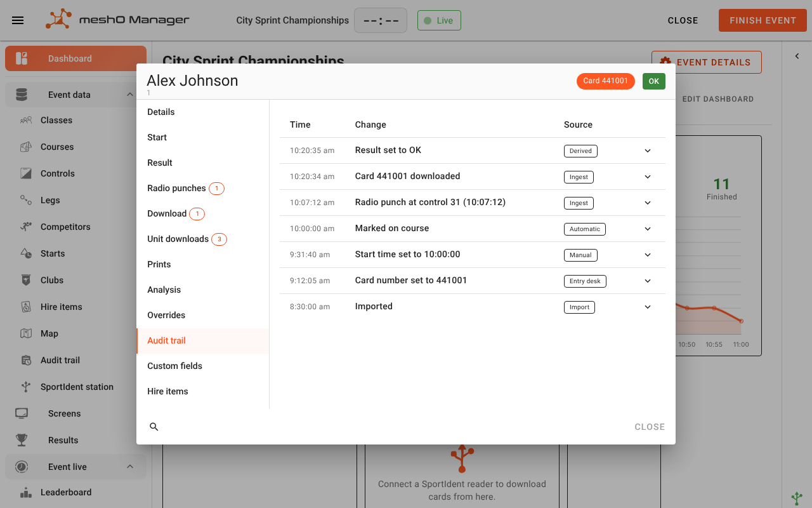The height and width of the screenshot is (508, 812).
Task: Collapse the Event live sidebar section
Action: 130,467
